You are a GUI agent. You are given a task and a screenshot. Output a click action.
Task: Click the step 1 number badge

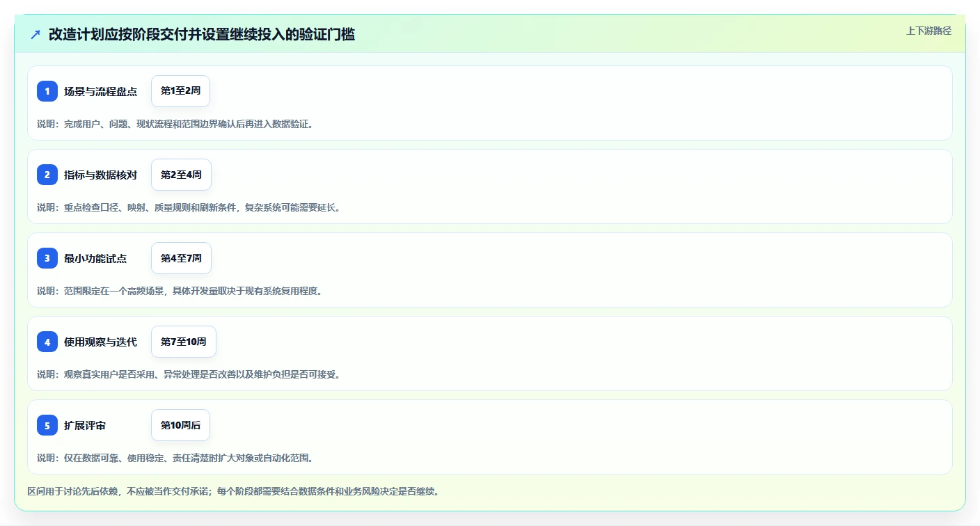[x=47, y=91]
